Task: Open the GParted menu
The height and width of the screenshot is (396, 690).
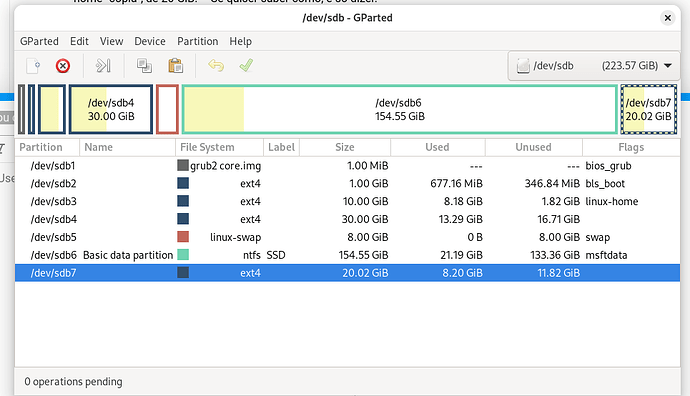Action: point(39,41)
